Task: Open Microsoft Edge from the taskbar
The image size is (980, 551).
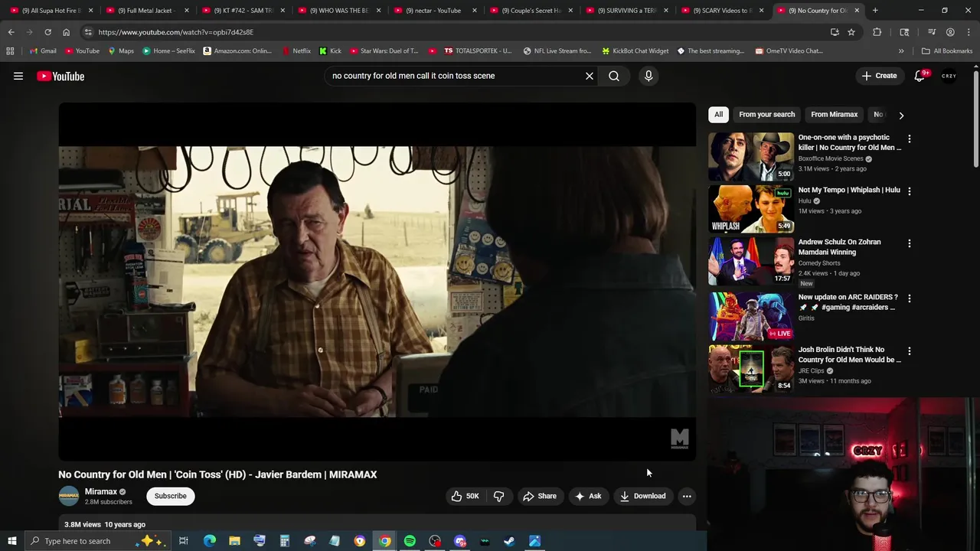Action: pos(209,541)
